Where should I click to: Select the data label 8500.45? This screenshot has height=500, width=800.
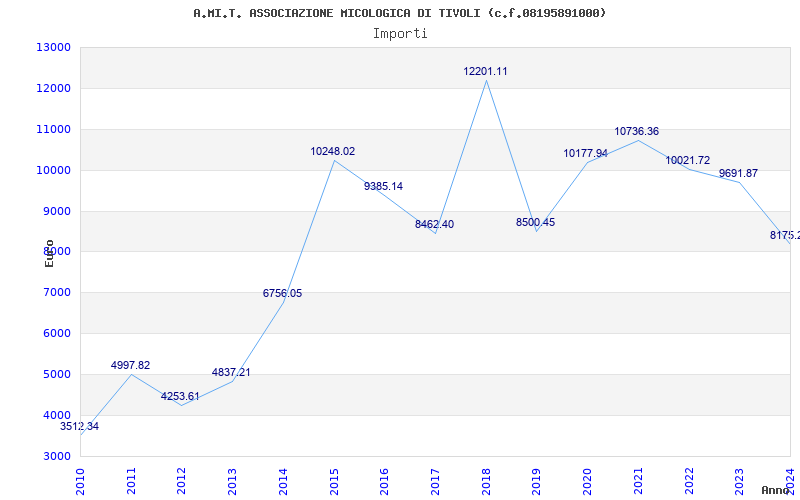pyautogui.click(x=535, y=222)
